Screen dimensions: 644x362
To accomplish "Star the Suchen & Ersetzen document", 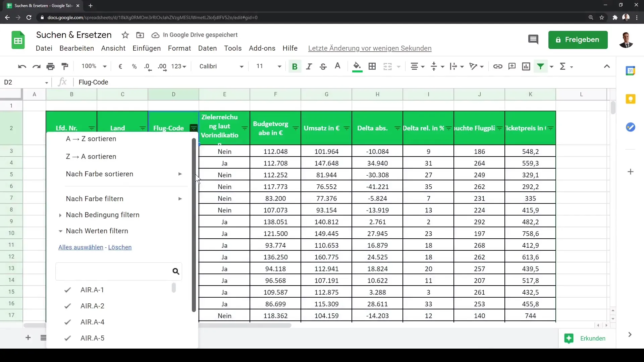I will (125, 35).
